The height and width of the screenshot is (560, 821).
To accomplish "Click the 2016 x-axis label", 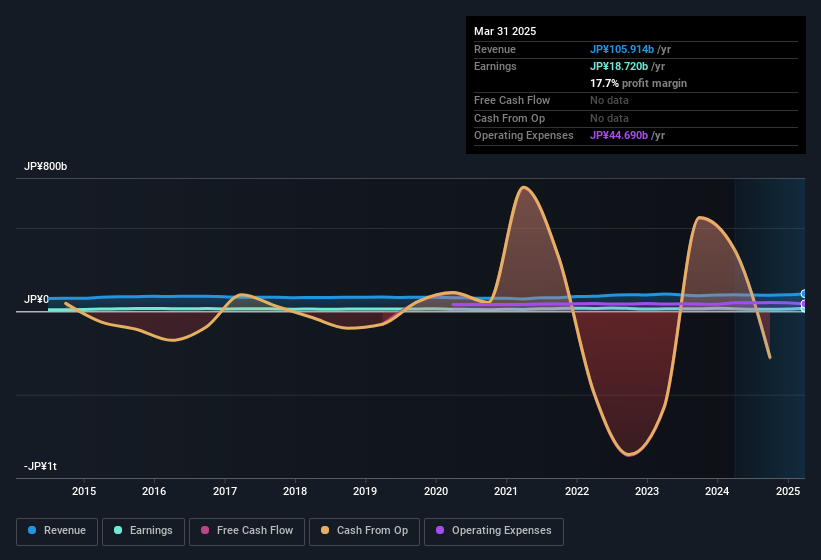I will click(154, 491).
